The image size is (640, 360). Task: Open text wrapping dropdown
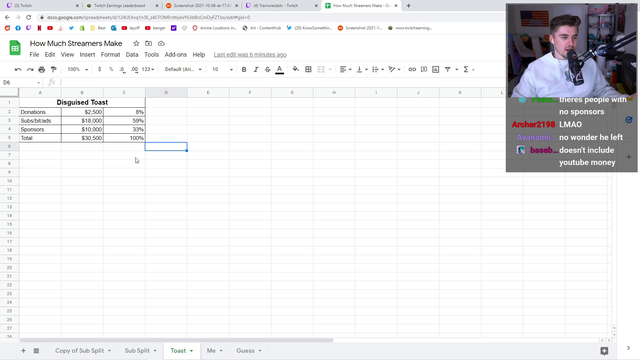pyautogui.click(x=378, y=69)
